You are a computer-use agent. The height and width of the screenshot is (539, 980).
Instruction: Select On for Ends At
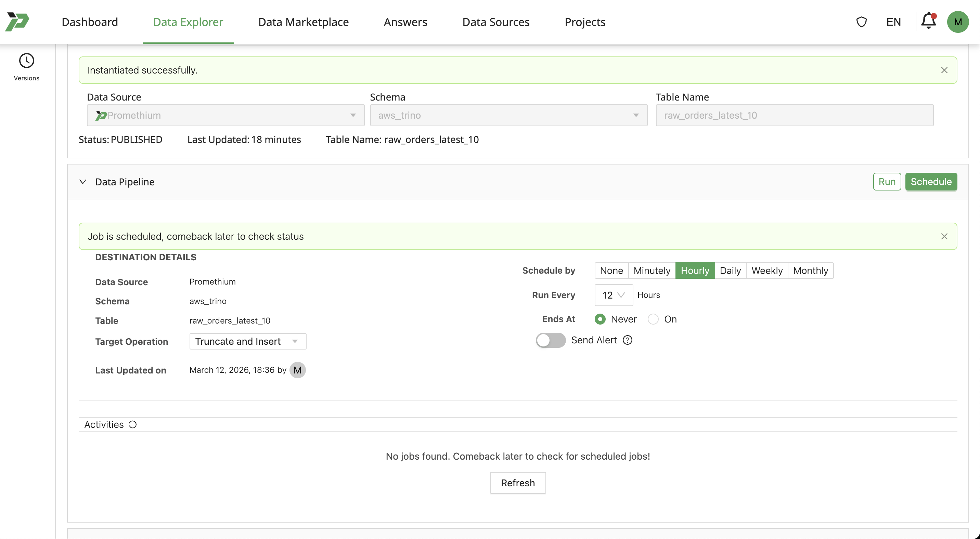click(x=653, y=319)
